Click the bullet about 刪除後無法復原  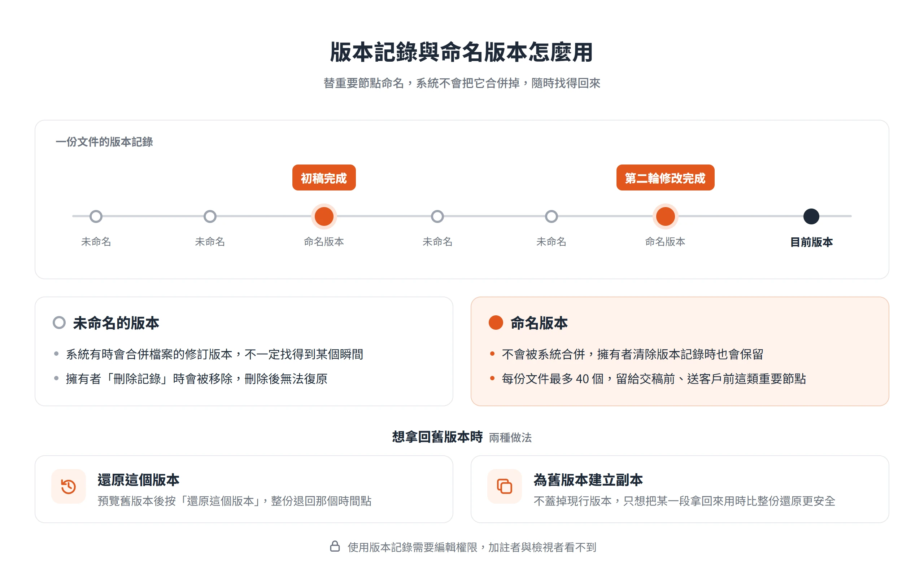point(196,378)
